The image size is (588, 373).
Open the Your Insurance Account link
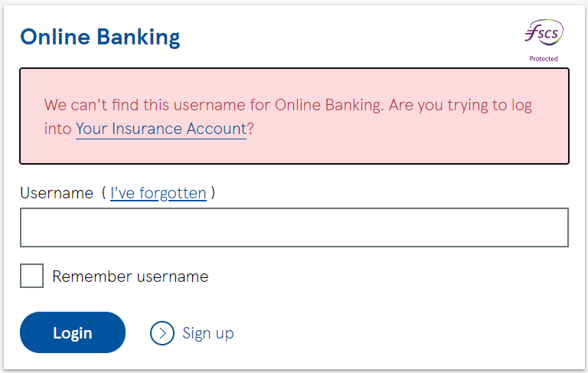[x=161, y=129]
